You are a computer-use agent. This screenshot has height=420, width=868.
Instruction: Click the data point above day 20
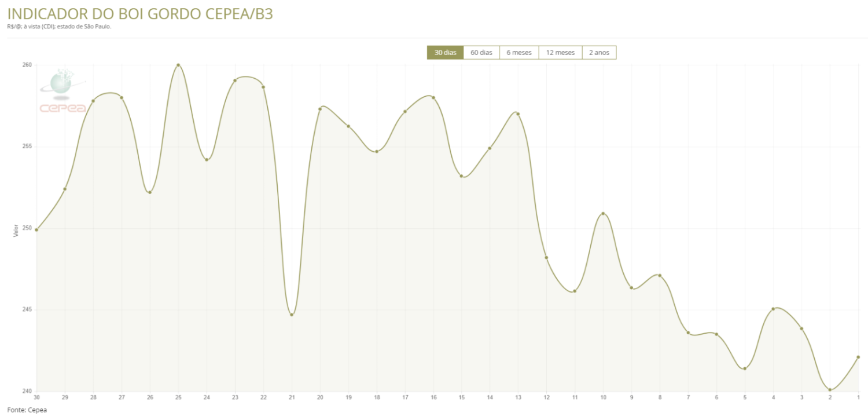[x=320, y=109]
